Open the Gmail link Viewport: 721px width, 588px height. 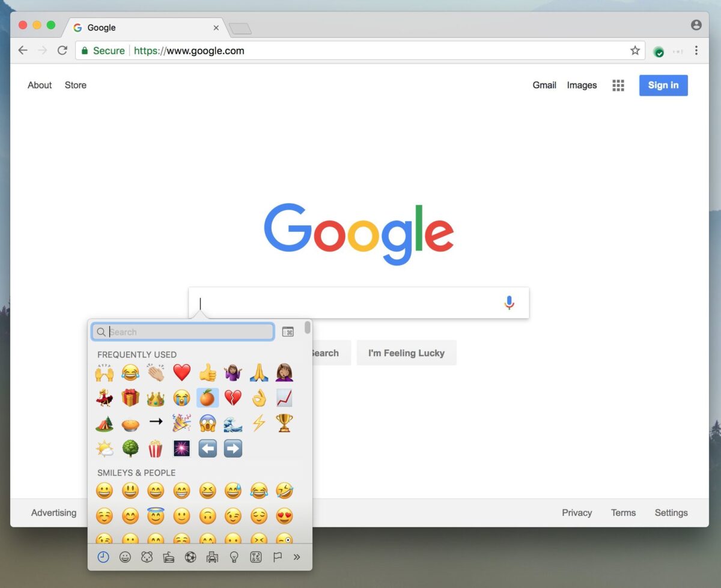544,85
